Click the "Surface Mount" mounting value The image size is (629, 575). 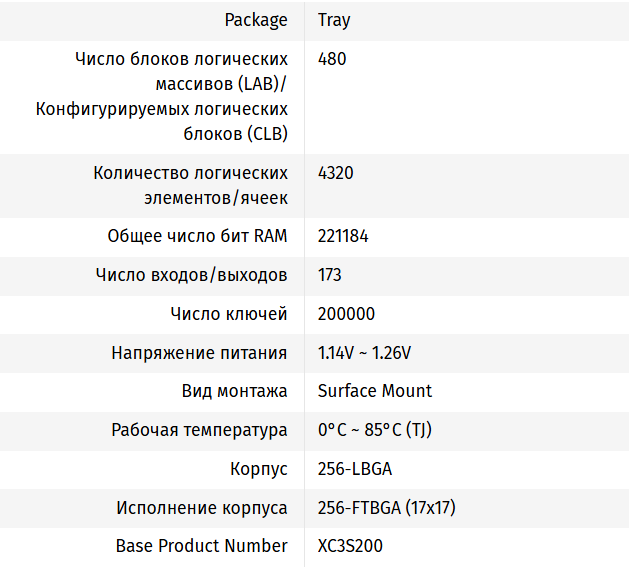(x=375, y=391)
